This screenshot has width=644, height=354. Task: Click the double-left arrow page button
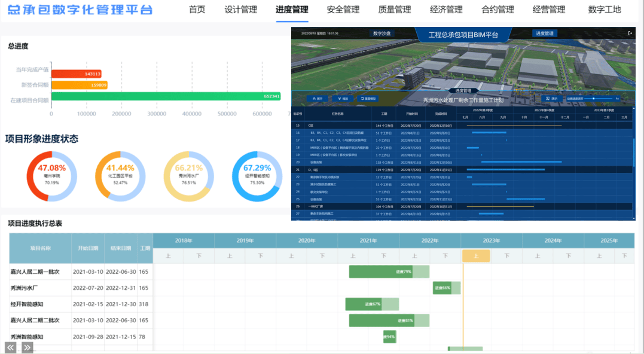click(x=11, y=347)
